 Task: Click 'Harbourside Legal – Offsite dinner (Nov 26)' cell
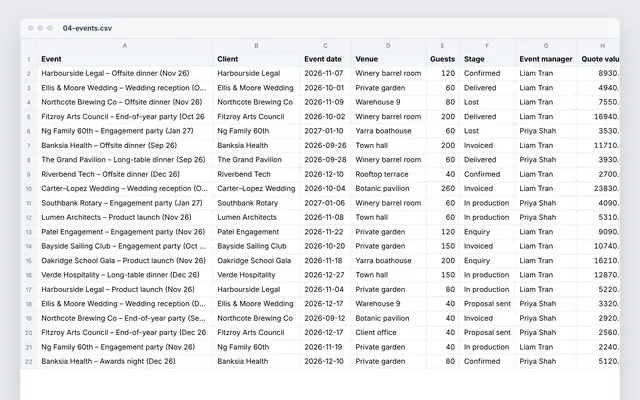[x=125, y=73]
